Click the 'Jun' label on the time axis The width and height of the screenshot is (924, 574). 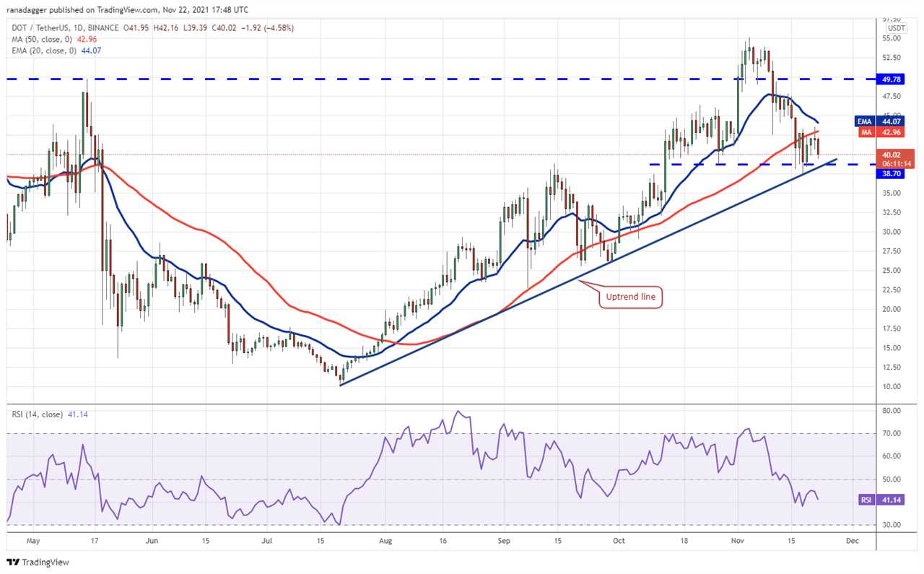click(x=152, y=539)
